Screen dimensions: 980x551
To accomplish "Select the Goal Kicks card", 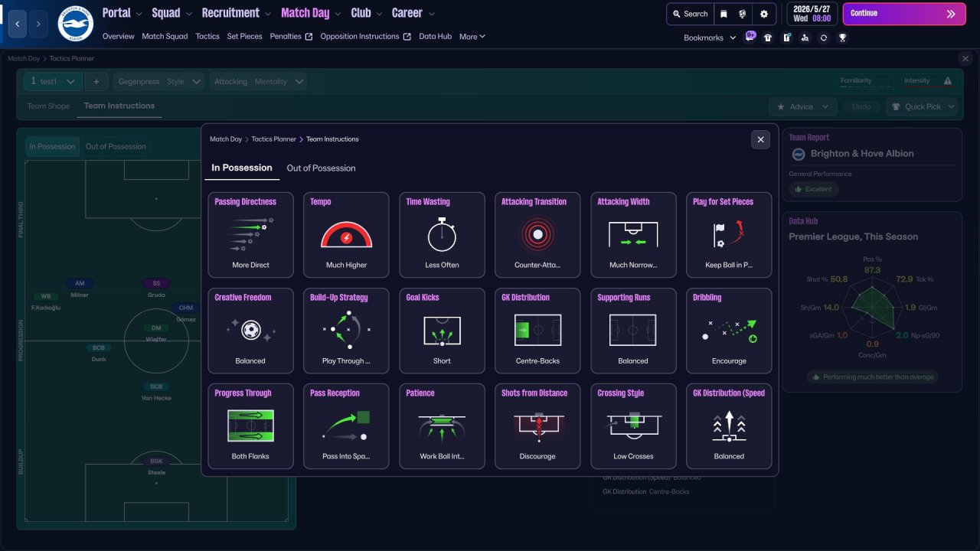I will (x=442, y=331).
